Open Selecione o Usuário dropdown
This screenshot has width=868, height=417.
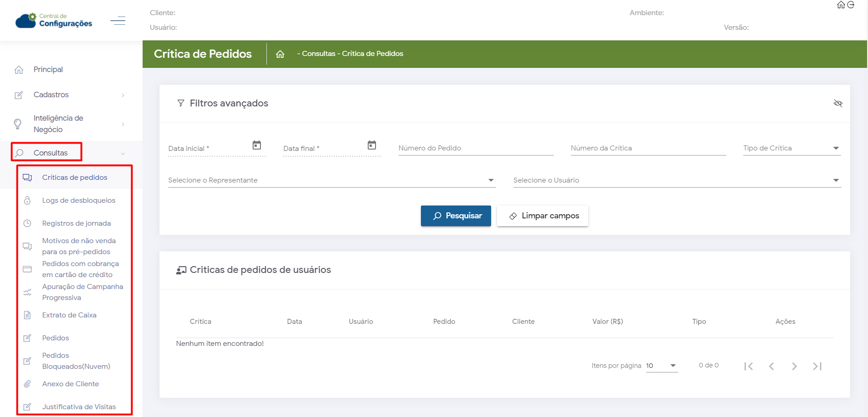676,180
